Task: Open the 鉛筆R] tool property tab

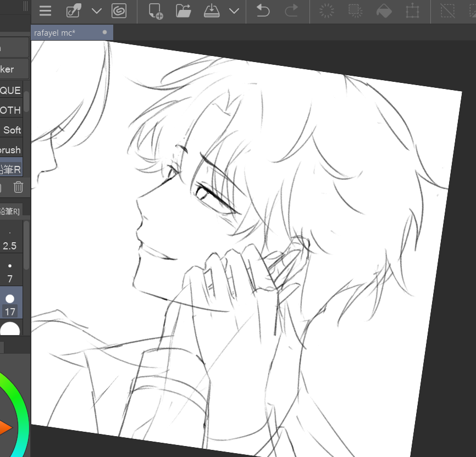Action: pyautogui.click(x=11, y=210)
